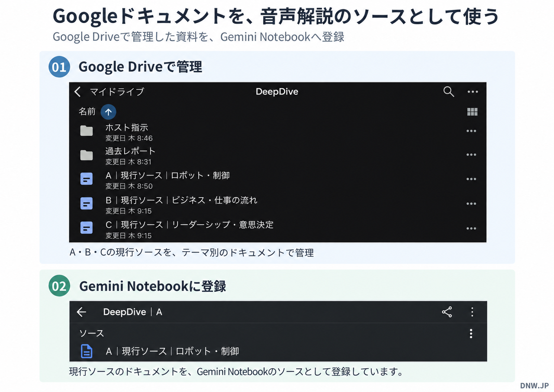Click the DeepDive | A notebook title

133,312
